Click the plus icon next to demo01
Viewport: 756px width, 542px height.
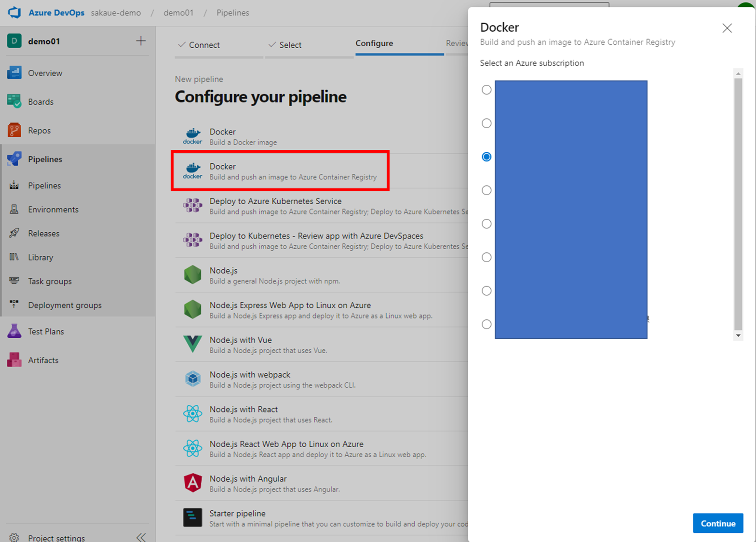[x=141, y=41]
